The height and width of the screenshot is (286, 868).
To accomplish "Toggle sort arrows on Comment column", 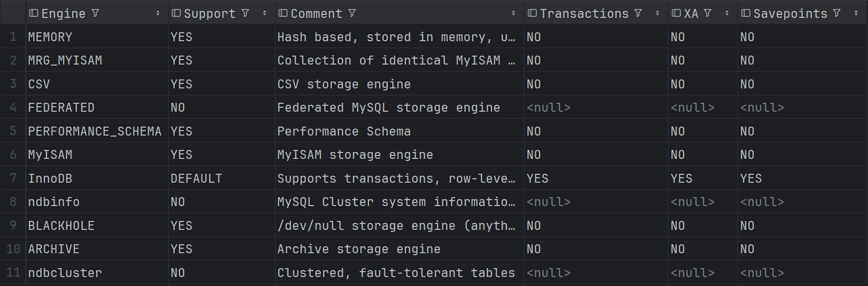I will coord(513,13).
